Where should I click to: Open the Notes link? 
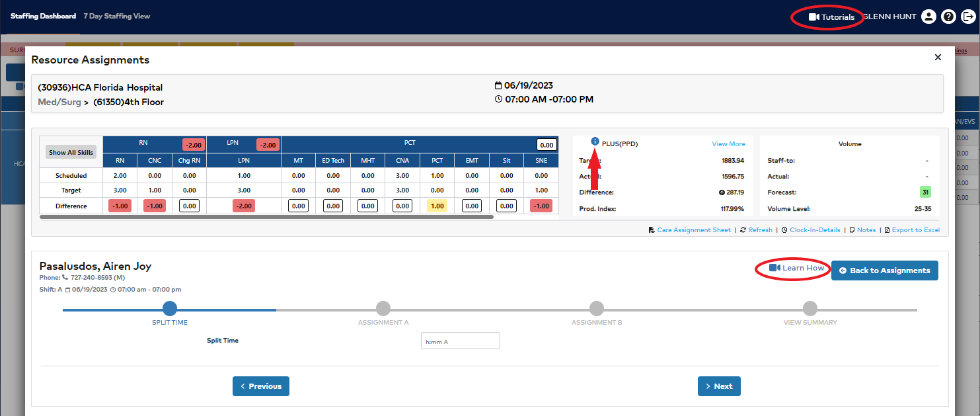point(866,230)
